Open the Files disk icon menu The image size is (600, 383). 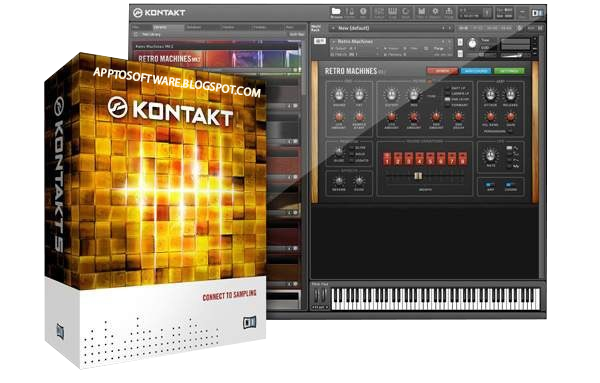[x=421, y=12]
